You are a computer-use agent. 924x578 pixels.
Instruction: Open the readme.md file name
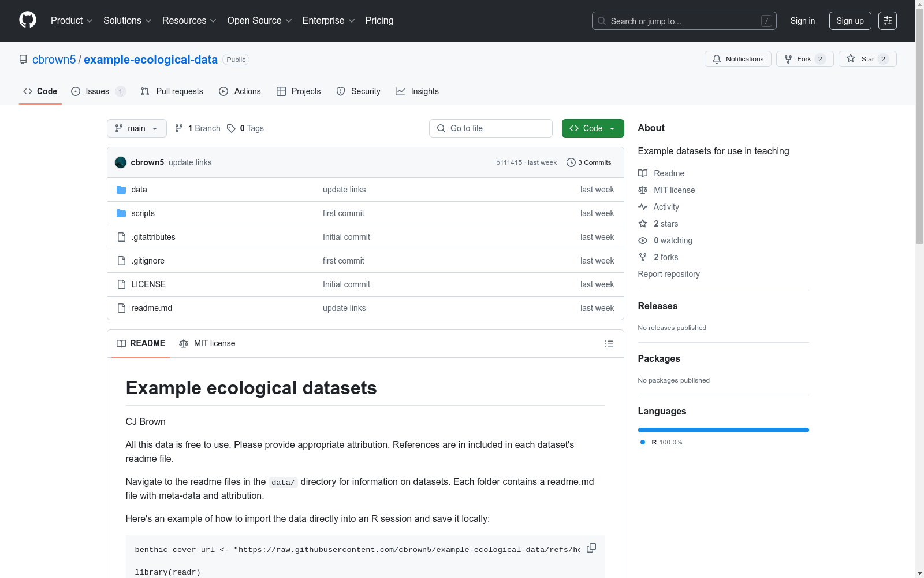pyautogui.click(x=151, y=308)
